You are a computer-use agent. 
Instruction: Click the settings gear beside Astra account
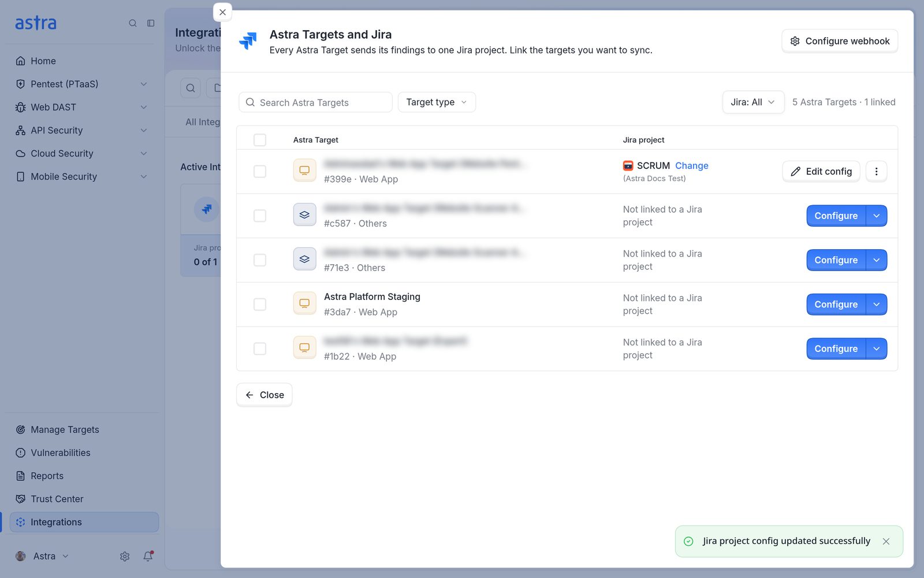click(x=125, y=556)
